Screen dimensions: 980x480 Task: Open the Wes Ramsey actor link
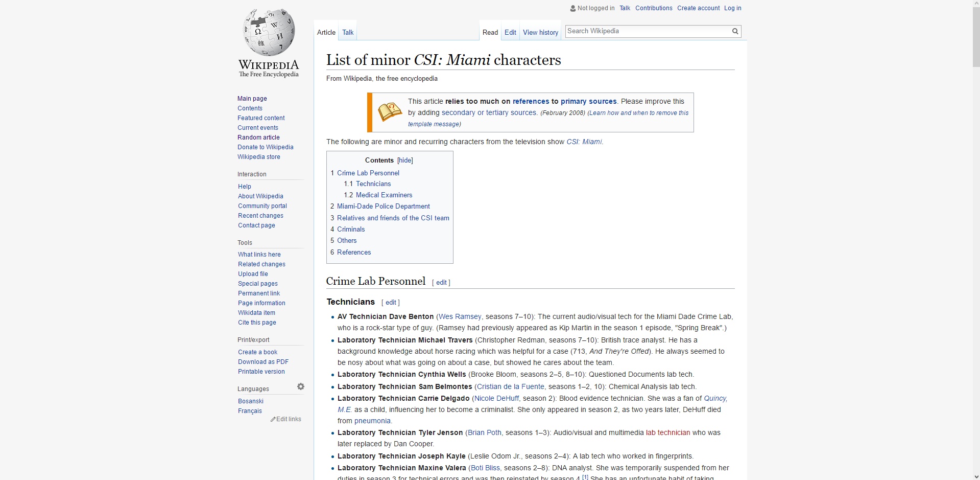tap(460, 317)
